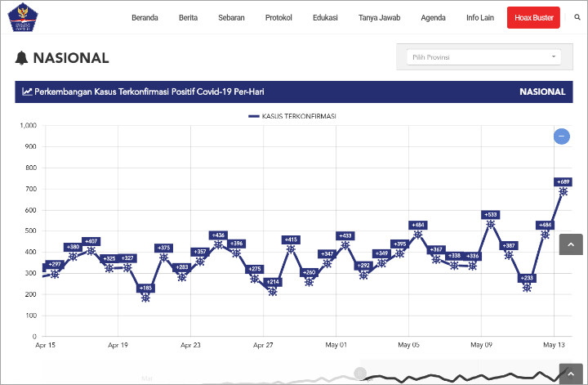Click the +484 label near May 13
This screenshot has height=385, width=588.
tap(545, 225)
